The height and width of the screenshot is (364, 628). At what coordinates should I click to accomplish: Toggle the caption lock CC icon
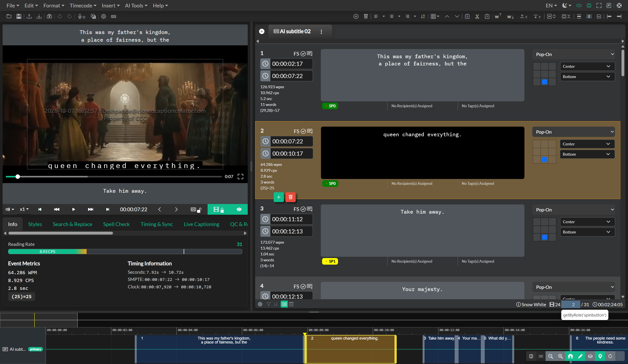196,209
